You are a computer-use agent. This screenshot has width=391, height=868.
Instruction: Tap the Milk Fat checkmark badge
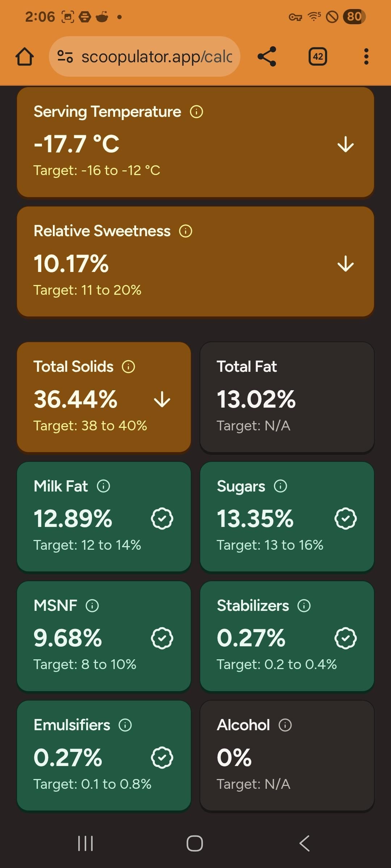[x=162, y=519]
